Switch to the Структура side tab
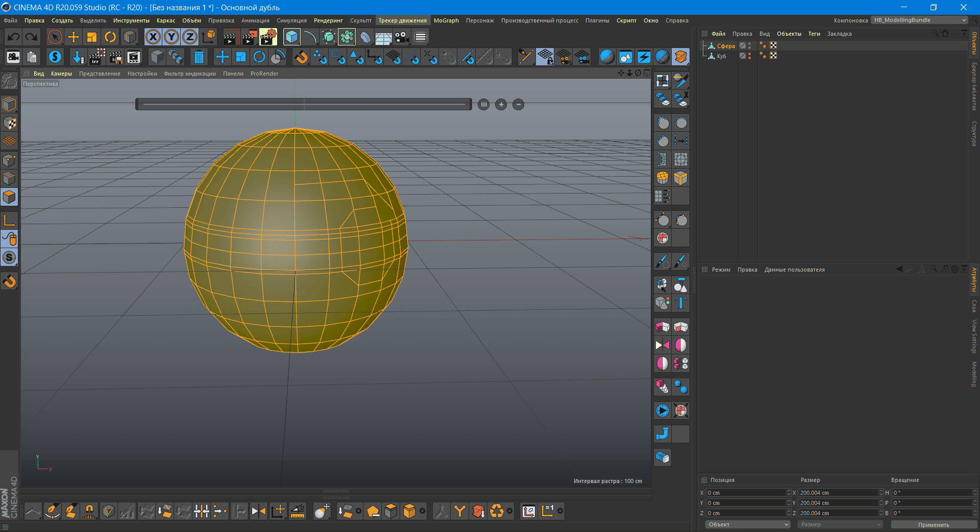The width and height of the screenshot is (980, 532). pyautogui.click(x=974, y=133)
